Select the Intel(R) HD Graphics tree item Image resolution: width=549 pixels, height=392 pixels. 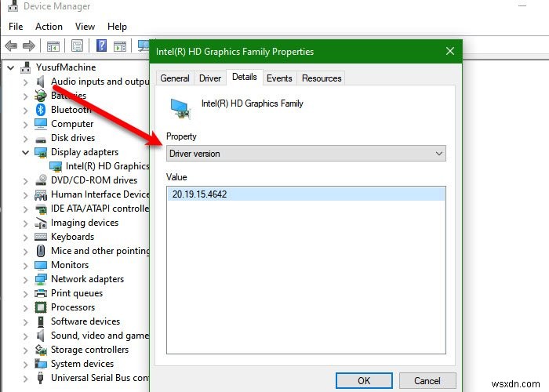point(107,166)
